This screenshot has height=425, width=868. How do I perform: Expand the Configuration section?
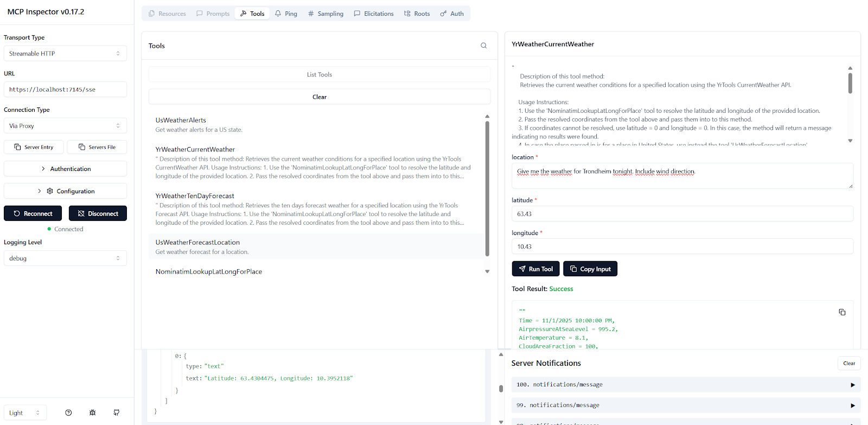coord(65,191)
